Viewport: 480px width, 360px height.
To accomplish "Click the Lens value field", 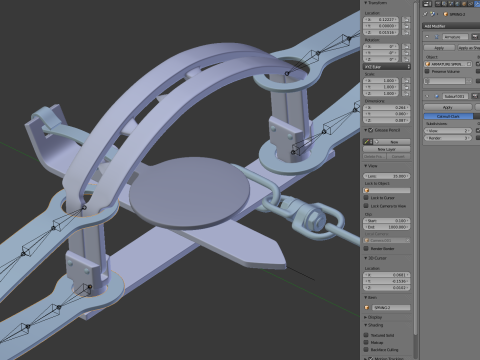I will (x=387, y=176).
